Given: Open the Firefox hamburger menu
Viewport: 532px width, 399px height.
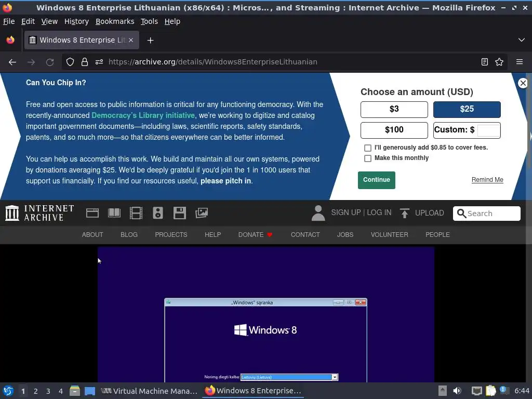Looking at the screenshot, I should [x=520, y=62].
